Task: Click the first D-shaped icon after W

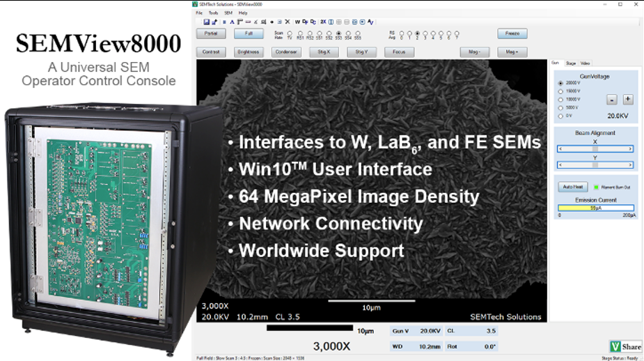Action: pos(305,22)
